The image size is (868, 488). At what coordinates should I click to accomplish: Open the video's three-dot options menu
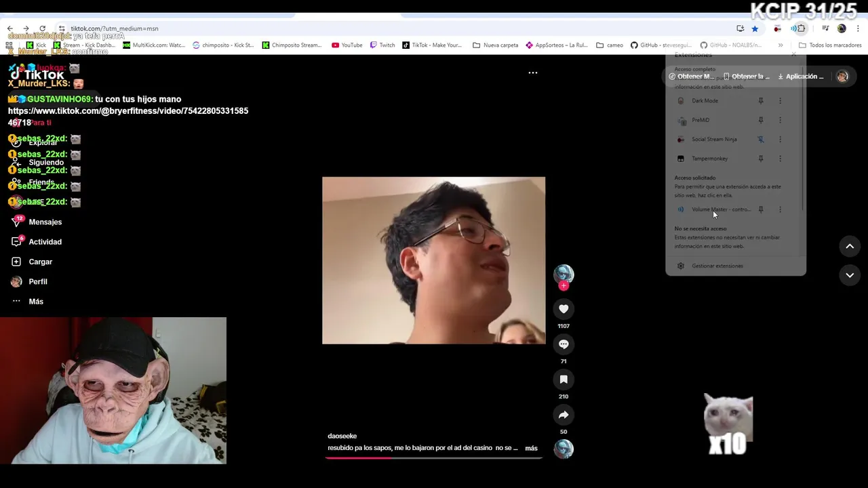[x=533, y=73]
